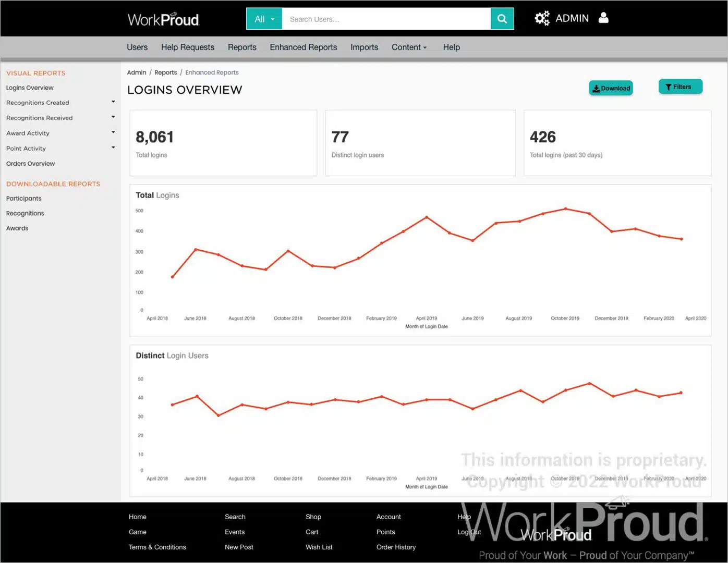Open admin settings gear icon
The height and width of the screenshot is (563, 728).
542,19
